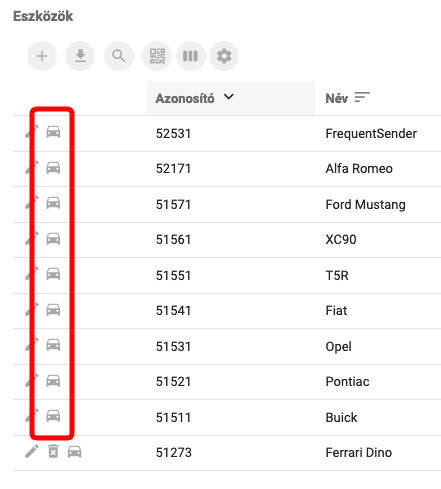Click the download export icon
The image size is (441, 489).
80,56
